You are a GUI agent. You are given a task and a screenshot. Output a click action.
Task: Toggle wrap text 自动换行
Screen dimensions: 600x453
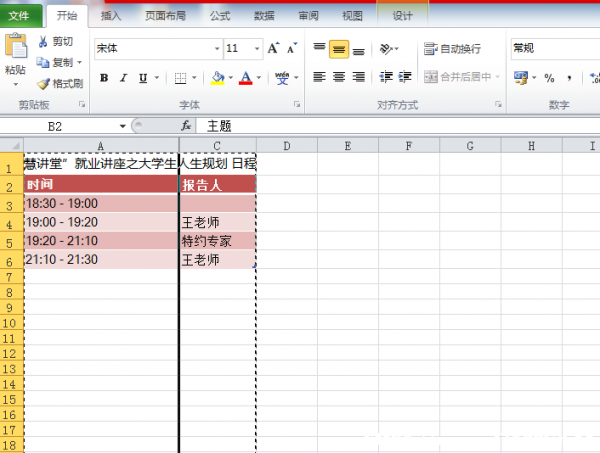(452, 49)
